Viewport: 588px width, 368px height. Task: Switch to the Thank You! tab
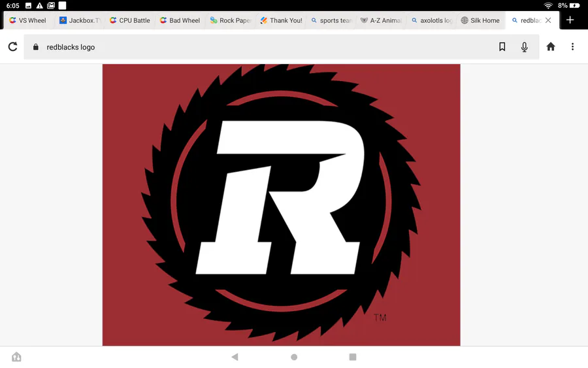tap(280, 20)
